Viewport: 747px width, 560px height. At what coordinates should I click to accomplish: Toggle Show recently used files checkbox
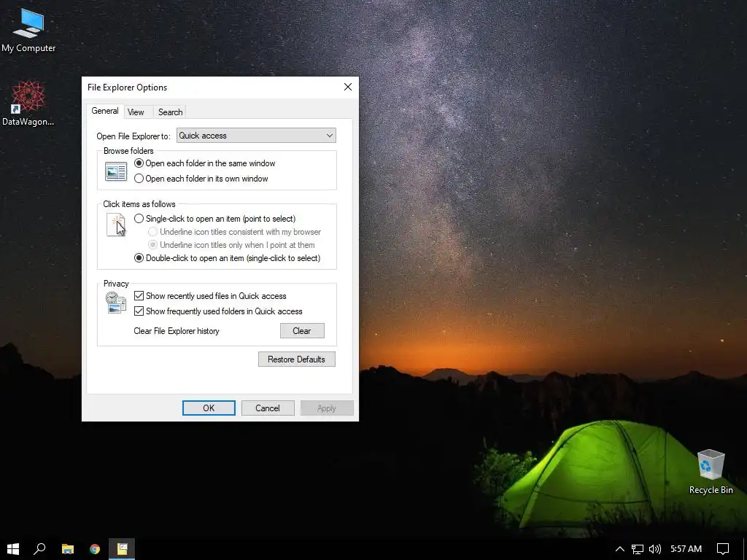coord(210,296)
